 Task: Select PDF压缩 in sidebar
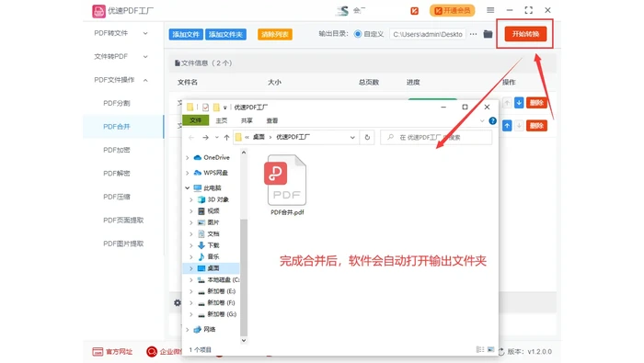pos(117,197)
